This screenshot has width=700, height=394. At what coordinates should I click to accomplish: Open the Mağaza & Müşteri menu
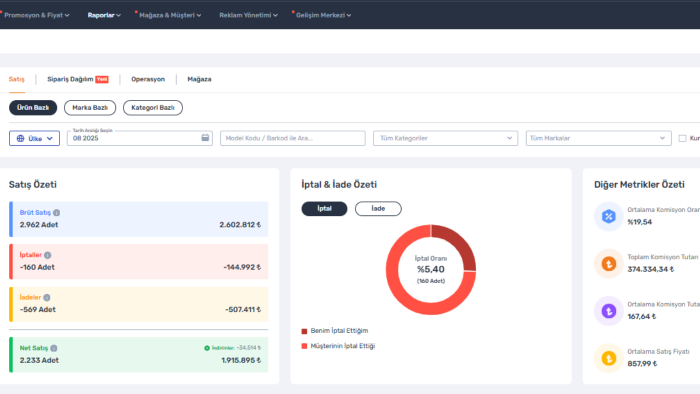coord(170,15)
